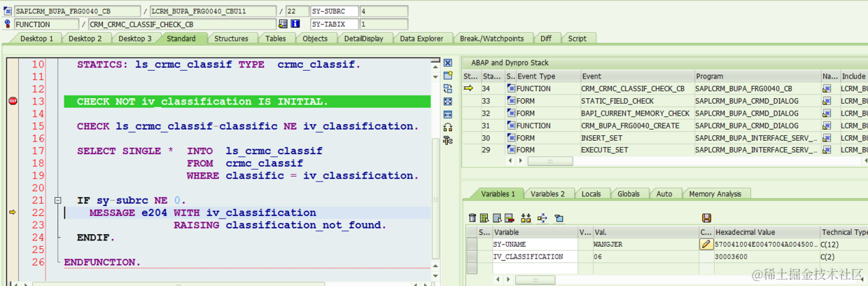Open the Script tab

[x=577, y=39]
